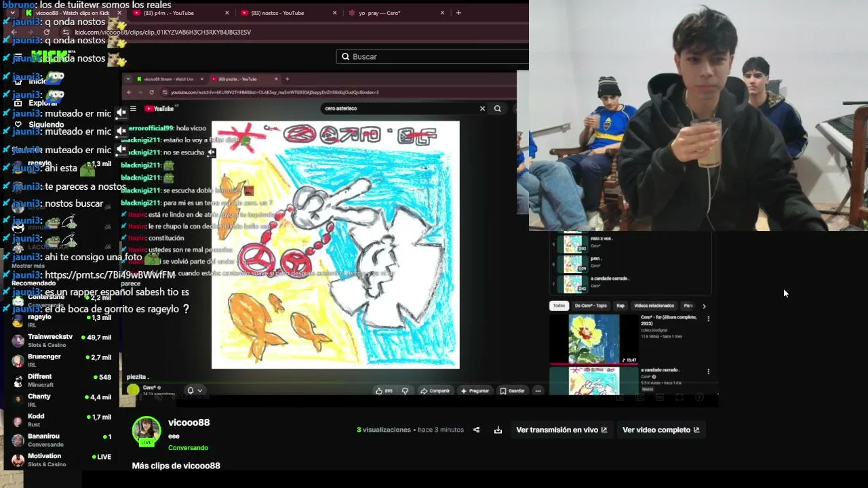Click the YouTube search magnifier button

click(x=497, y=108)
